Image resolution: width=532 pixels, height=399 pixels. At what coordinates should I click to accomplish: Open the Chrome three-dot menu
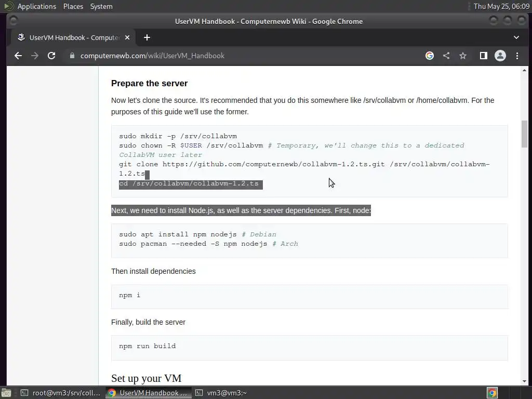click(517, 56)
